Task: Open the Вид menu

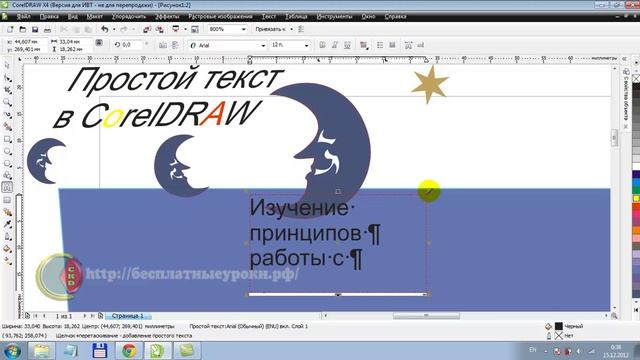Action: [73, 17]
